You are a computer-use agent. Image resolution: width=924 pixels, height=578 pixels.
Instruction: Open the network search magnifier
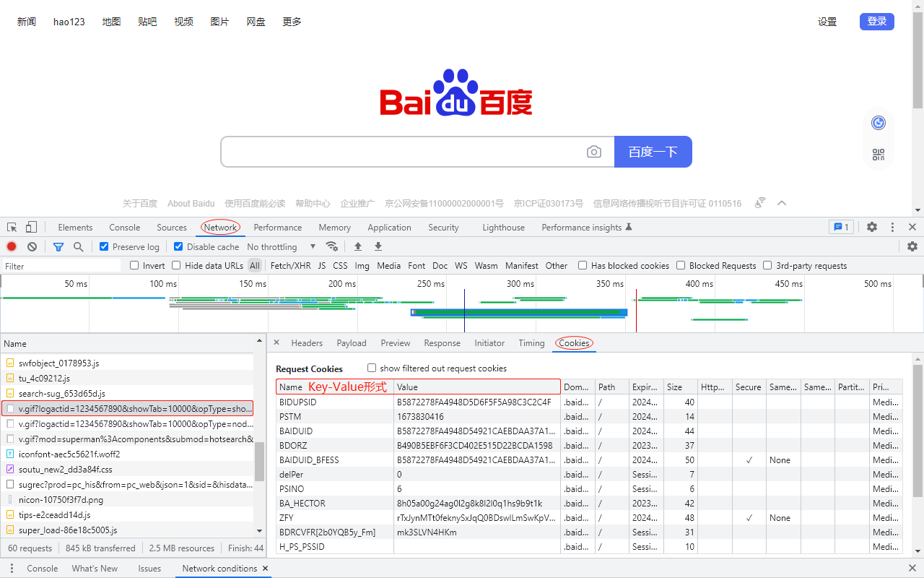78,246
